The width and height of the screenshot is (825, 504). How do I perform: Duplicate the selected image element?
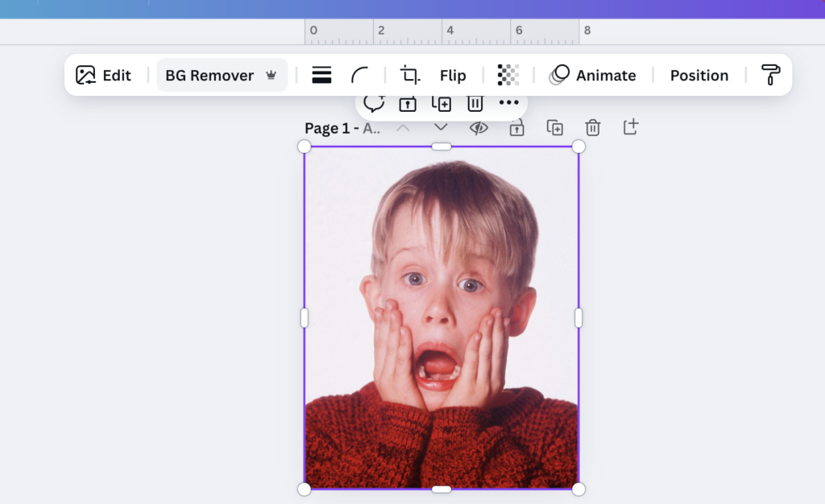tap(442, 104)
